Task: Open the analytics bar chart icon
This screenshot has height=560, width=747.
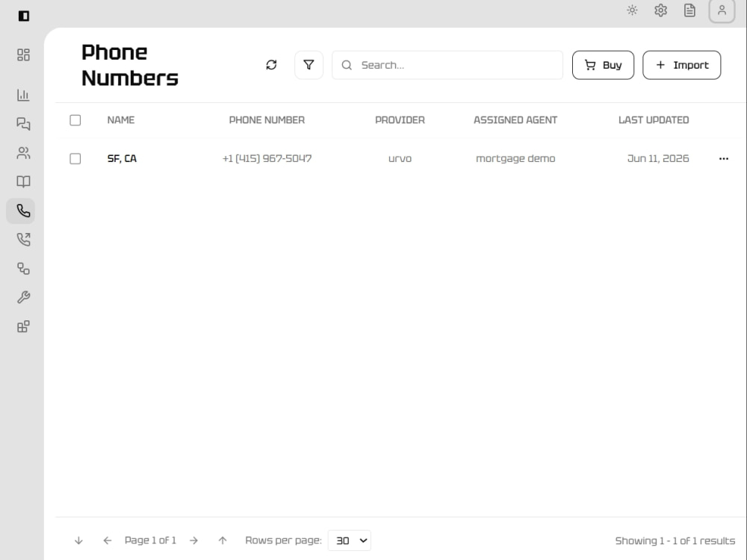Action: tap(23, 95)
